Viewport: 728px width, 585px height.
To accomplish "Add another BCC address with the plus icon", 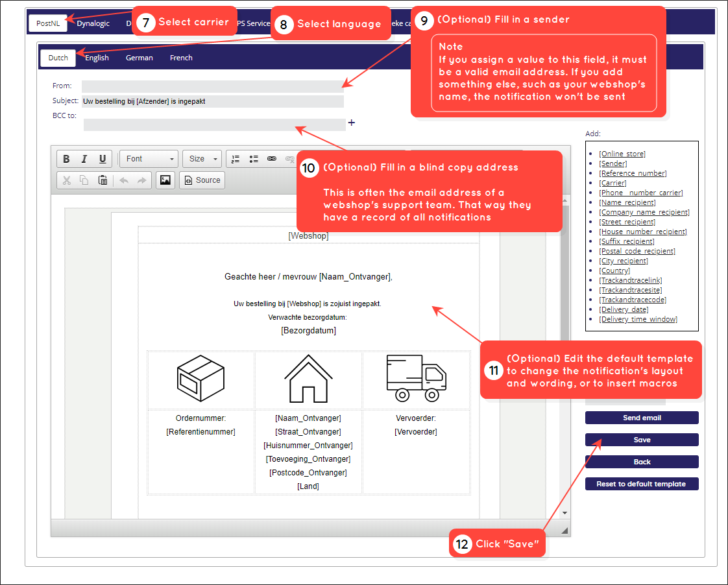I will pos(352,123).
